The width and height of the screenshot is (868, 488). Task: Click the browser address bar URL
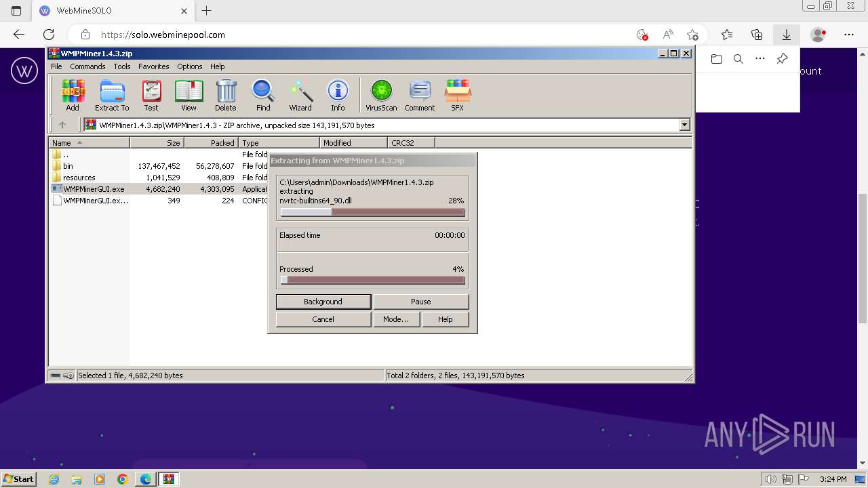(x=163, y=35)
